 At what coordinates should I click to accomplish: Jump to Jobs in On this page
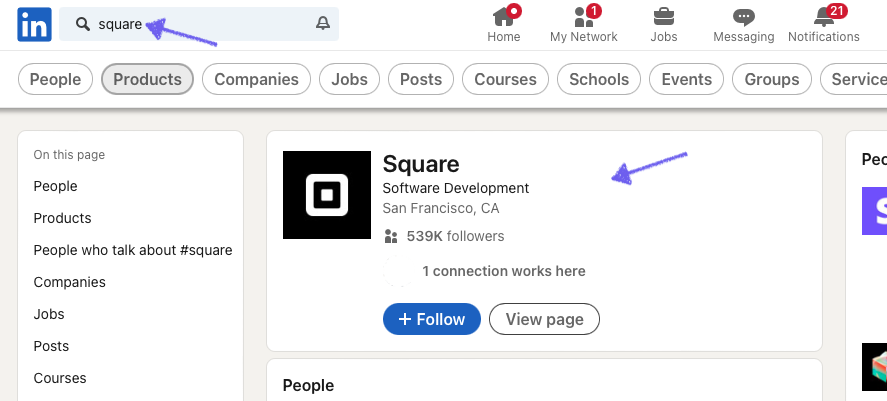(x=49, y=314)
